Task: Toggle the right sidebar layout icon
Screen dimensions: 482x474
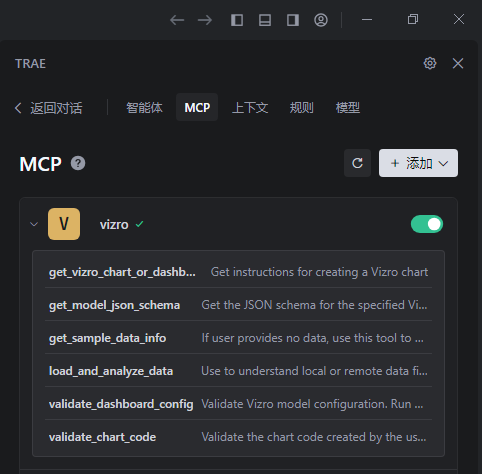Action: [x=293, y=20]
